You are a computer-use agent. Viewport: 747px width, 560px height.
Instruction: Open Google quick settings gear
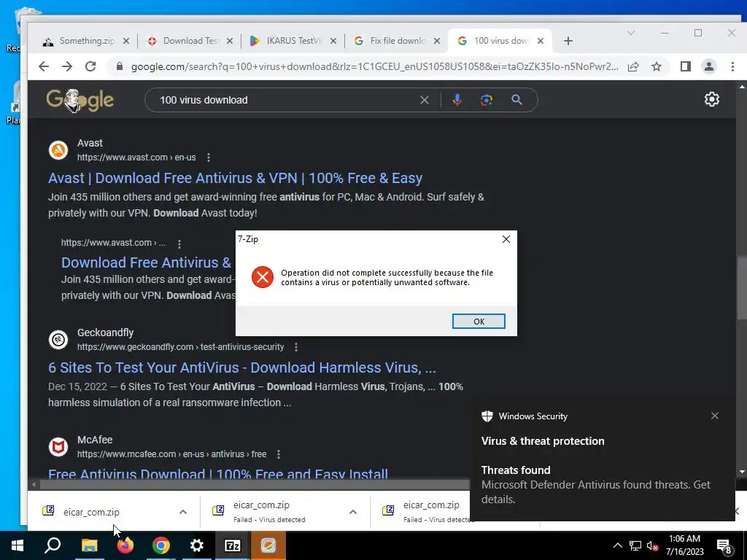(x=712, y=99)
